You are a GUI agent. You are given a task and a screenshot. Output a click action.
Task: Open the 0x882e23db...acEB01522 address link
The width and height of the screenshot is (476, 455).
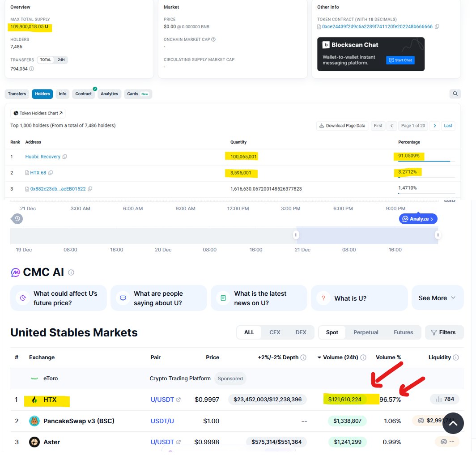tap(58, 189)
